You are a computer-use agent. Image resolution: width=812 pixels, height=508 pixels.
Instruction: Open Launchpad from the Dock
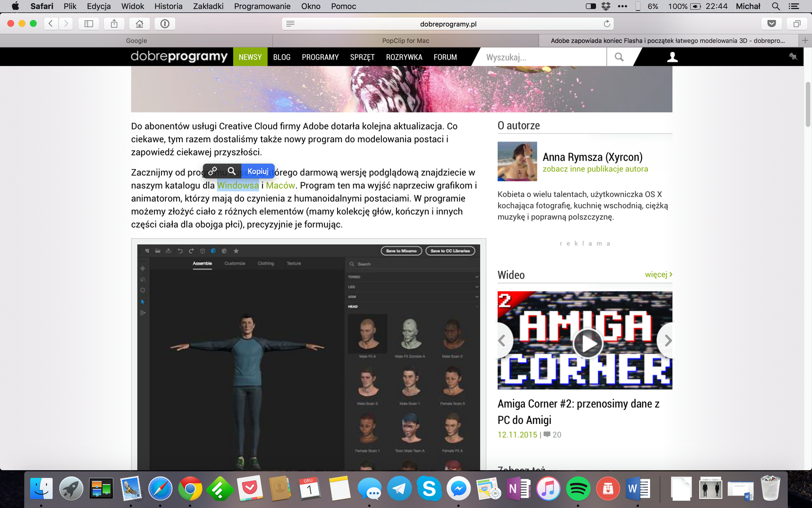tap(71, 488)
